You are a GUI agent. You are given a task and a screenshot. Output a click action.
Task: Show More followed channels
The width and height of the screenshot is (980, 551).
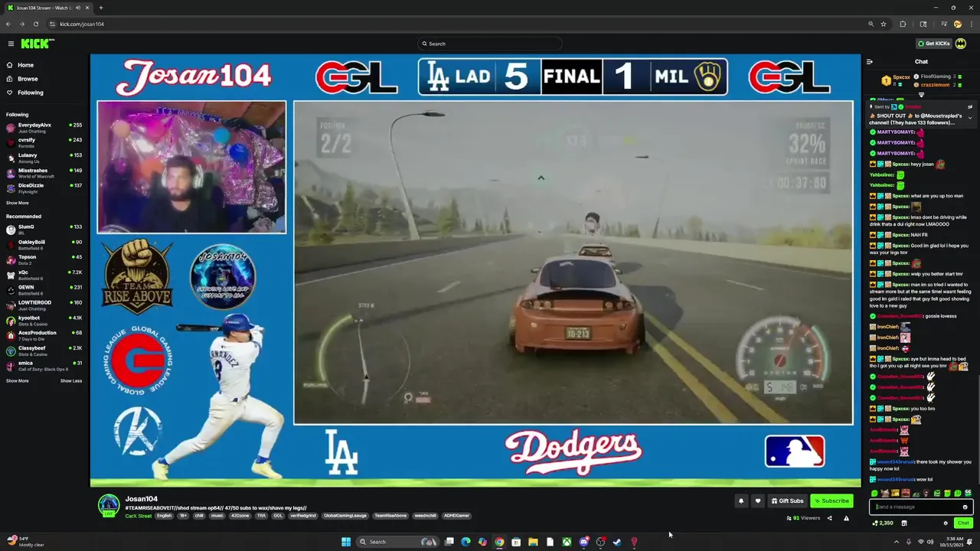18,203
